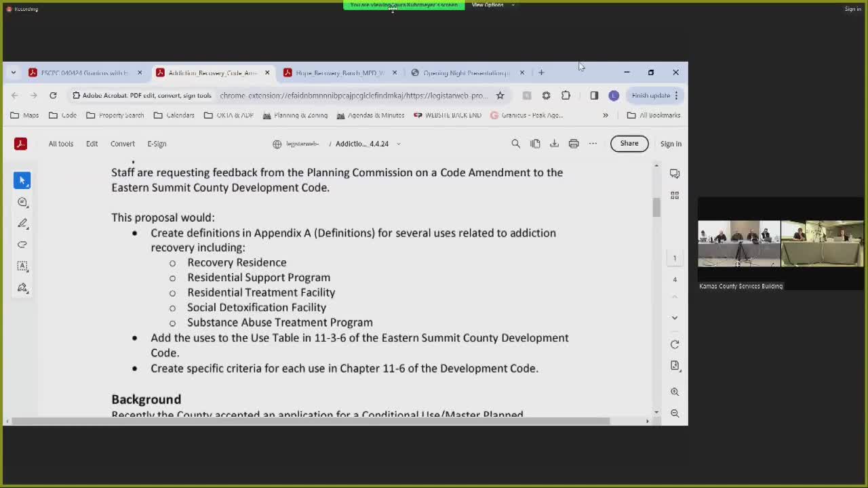Open the browser extensions puzzle icon
The width and height of the screenshot is (868, 488).
click(x=566, y=96)
